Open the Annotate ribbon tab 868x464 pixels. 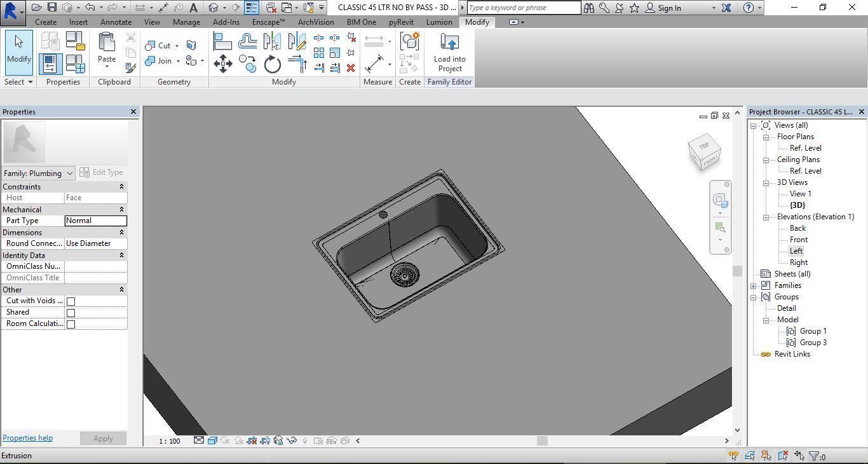tap(116, 22)
